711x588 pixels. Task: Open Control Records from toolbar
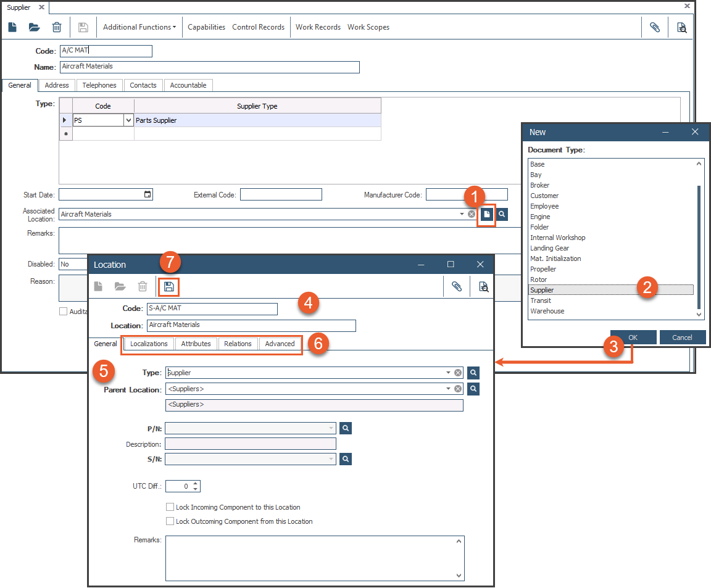(x=259, y=27)
